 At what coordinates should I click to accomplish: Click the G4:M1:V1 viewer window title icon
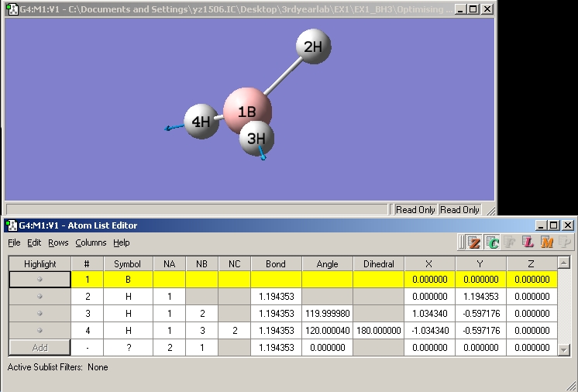(x=12, y=9)
